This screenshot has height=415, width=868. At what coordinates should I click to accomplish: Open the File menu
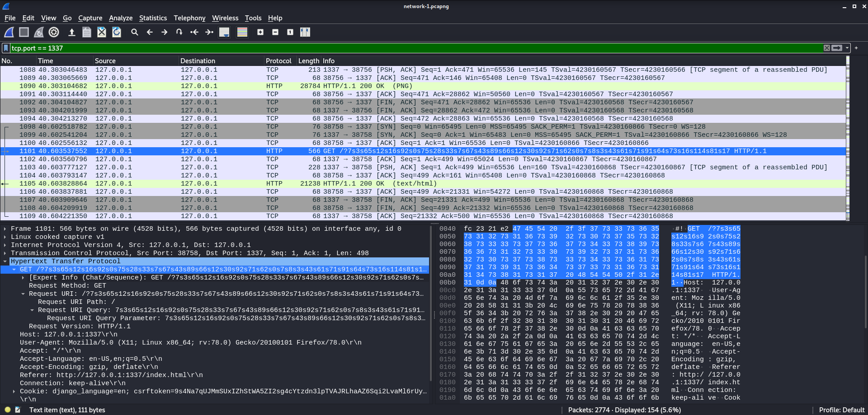pyautogui.click(x=10, y=18)
